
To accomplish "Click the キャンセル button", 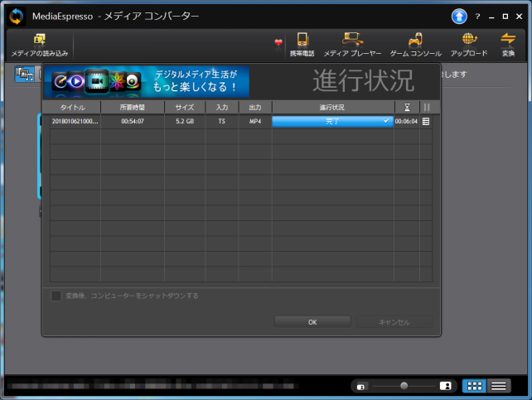I will (394, 321).
